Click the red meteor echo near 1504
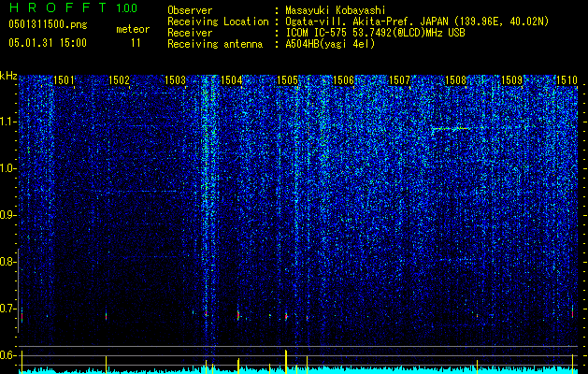This screenshot has height=374, width=588. pos(238,315)
